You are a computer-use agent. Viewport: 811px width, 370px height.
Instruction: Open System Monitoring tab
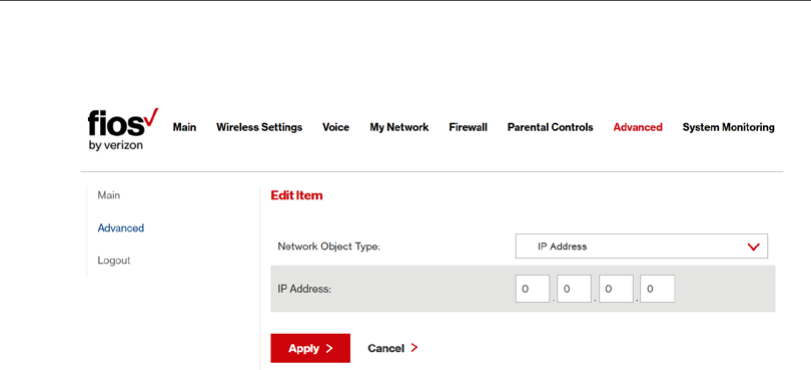click(728, 127)
